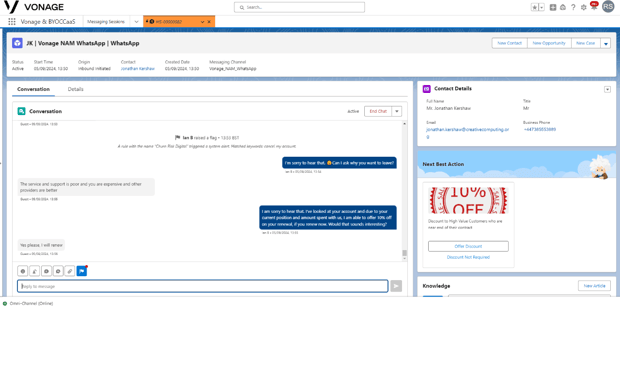Click the jonathan.kershaw email address link
Viewport: 620px width, 387px height.
pyautogui.click(x=467, y=133)
